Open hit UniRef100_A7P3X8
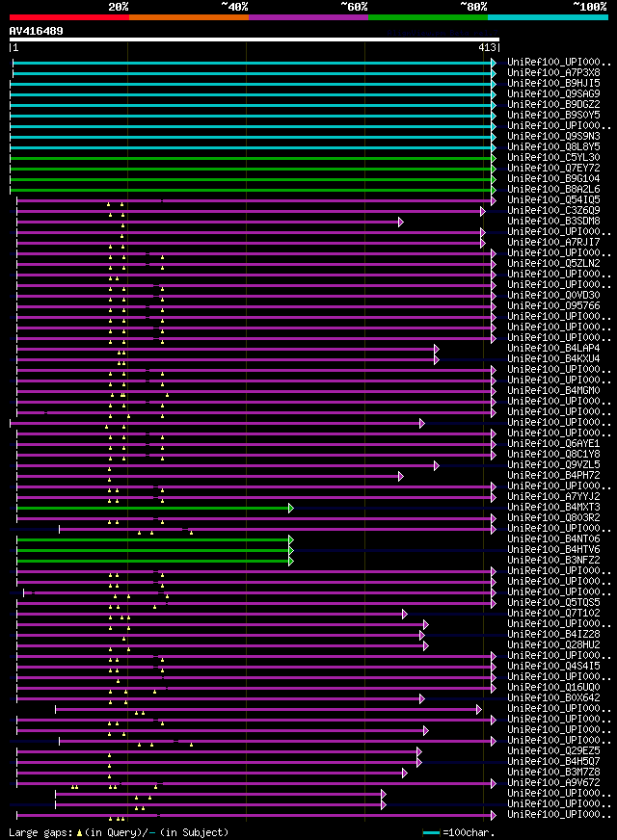Image resolution: width=617 pixels, height=840 pixels. [x=553, y=73]
